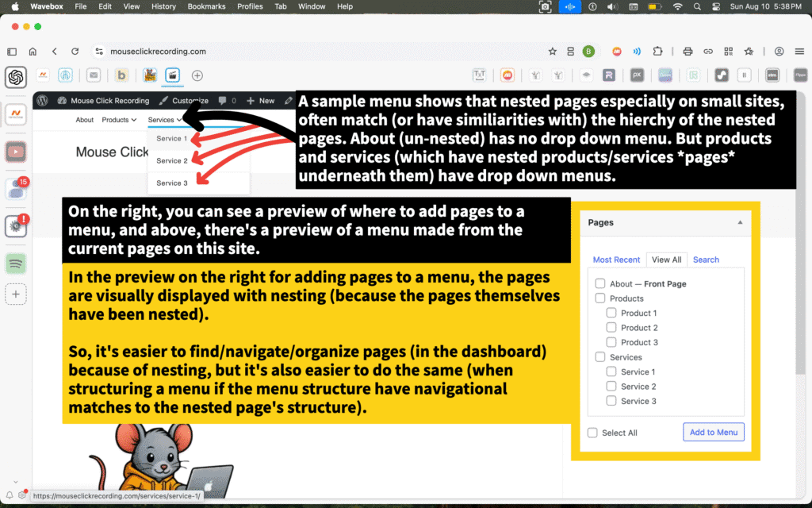Viewport: 812px width, 508px height.
Task: Add a new tab with the plus icon
Action: [x=197, y=76]
